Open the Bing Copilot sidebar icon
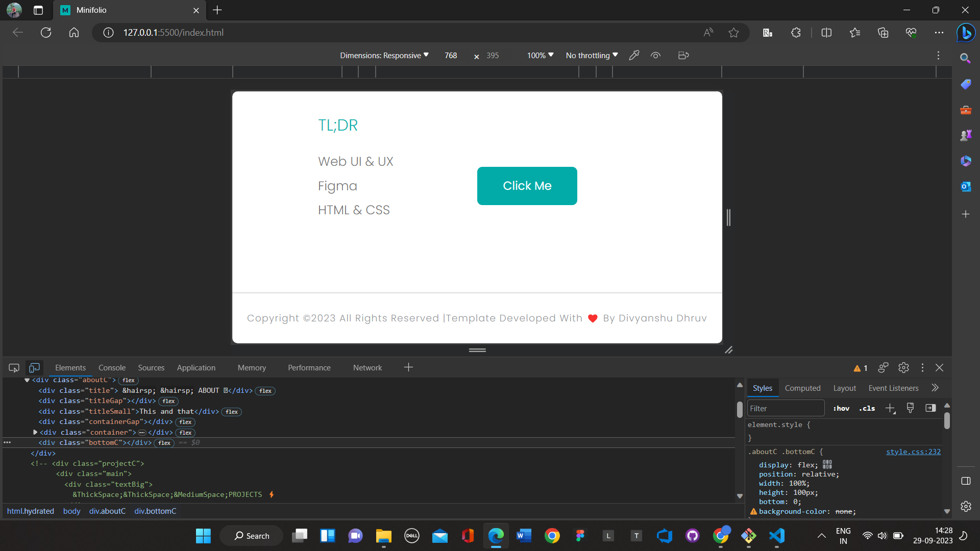Screen dimensions: 980x551 (x=966, y=33)
